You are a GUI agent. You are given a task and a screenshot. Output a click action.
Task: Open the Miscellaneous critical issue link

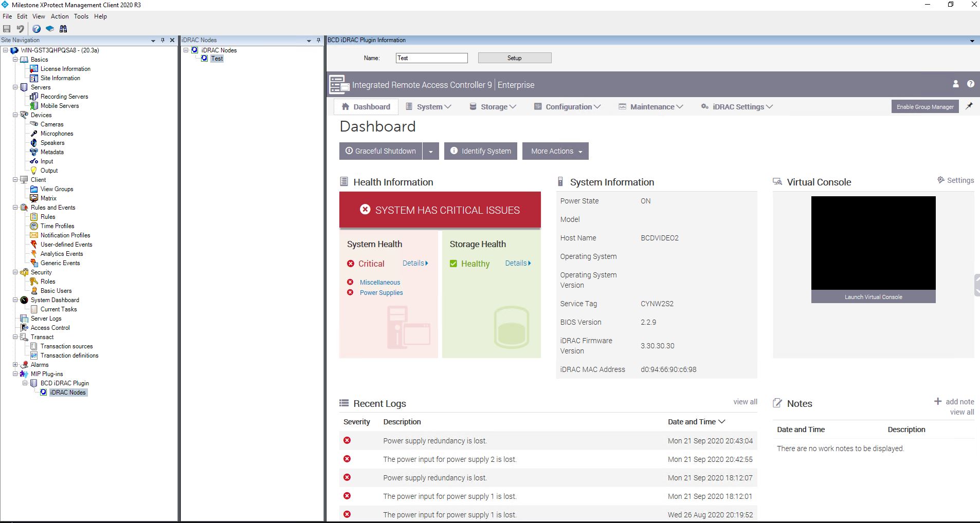click(x=380, y=283)
